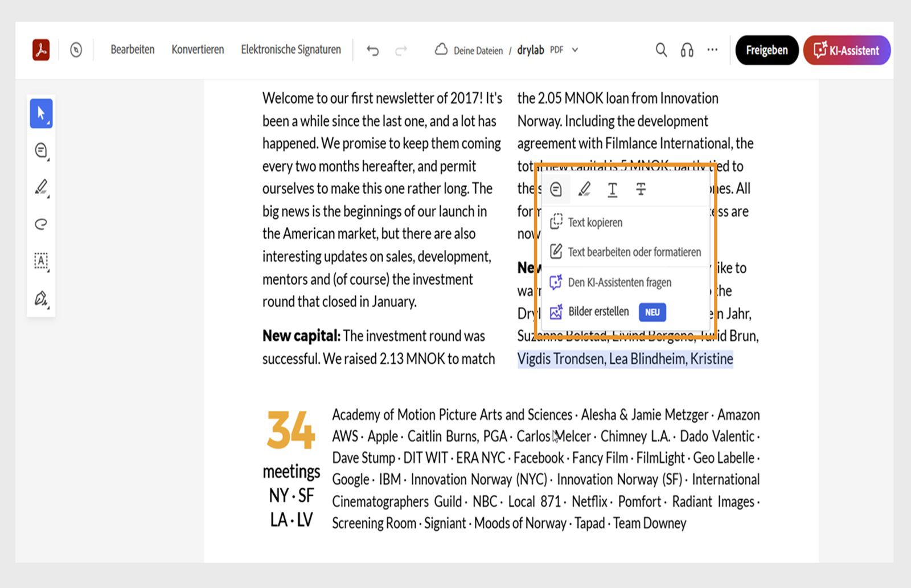Screen dimensions: 911x588
Task: Click the 'LA · LV' city text
Action: coord(291,520)
